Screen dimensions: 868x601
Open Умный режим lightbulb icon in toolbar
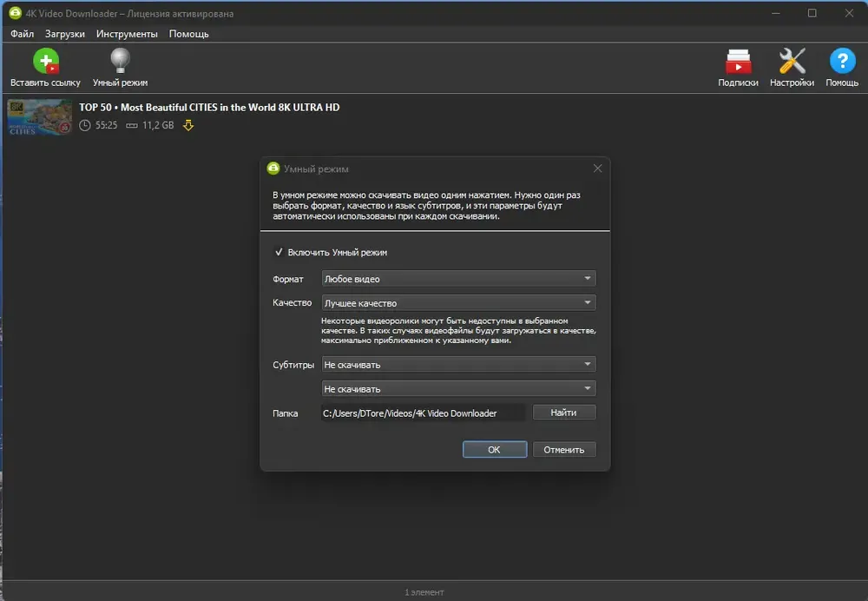pos(120,61)
